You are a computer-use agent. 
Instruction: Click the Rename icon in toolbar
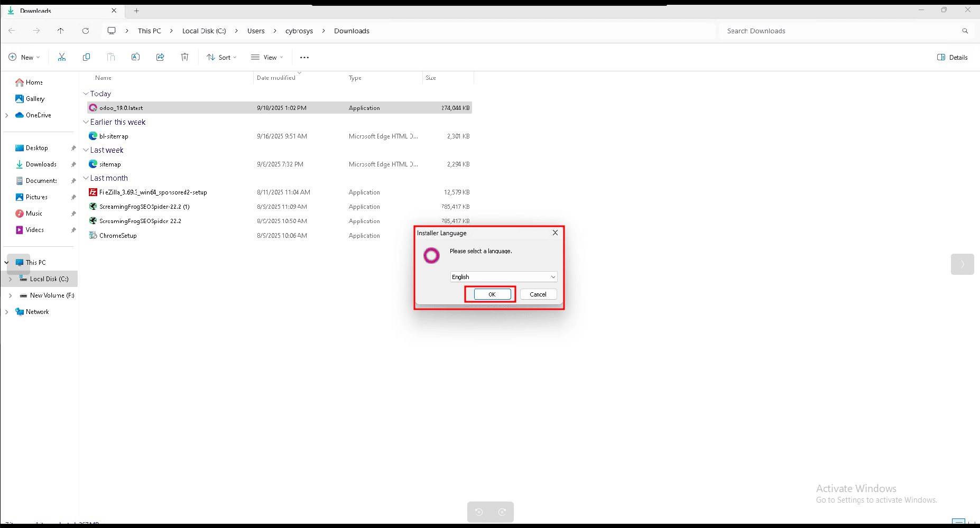coord(136,57)
